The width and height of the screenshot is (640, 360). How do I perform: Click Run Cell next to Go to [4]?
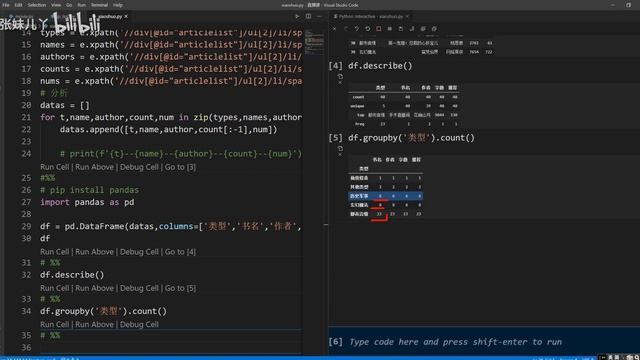click(55, 252)
